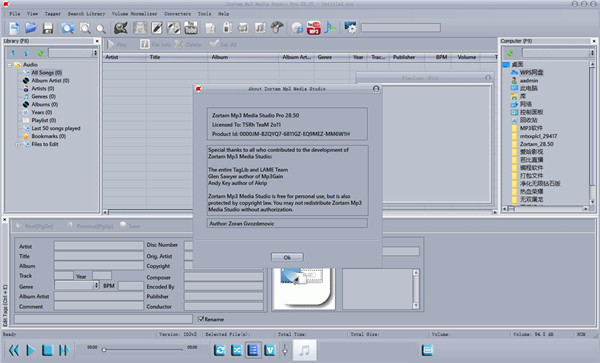Select Bookmarks (0) in the Library

click(x=49, y=136)
